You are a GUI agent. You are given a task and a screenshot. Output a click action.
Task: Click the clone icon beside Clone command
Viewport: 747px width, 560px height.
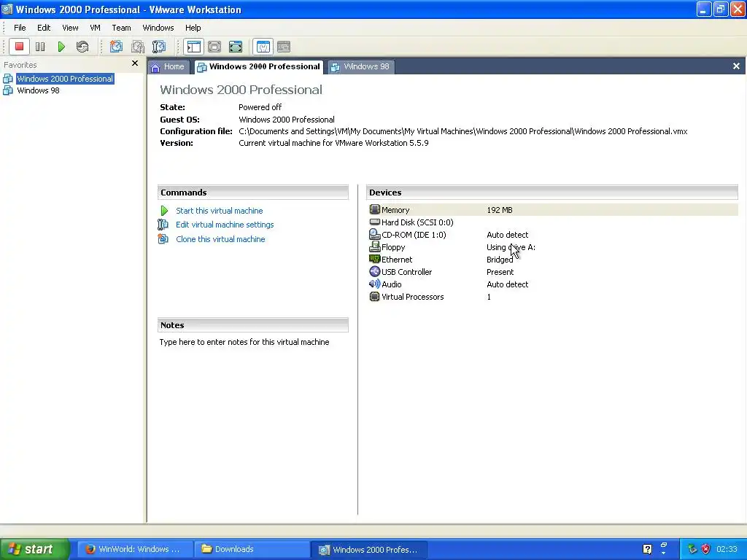point(163,239)
